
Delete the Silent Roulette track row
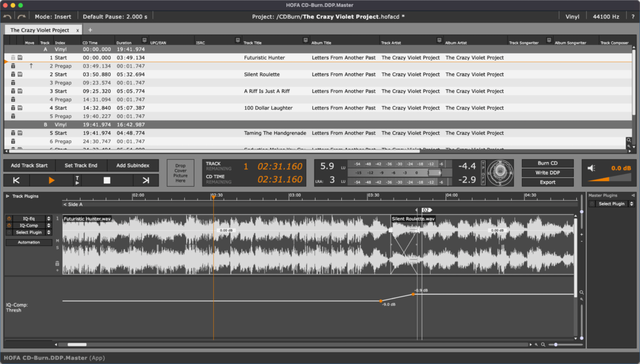click(x=12, y=74)
